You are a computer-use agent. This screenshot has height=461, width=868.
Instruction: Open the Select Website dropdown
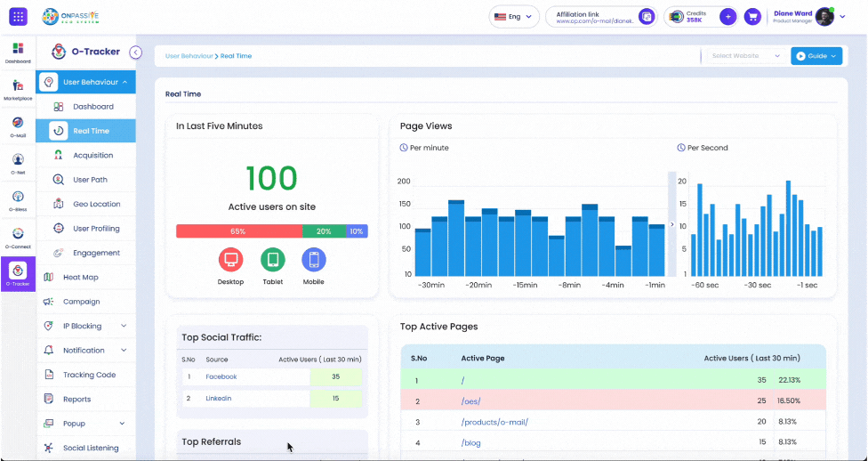tap(745, 56)
